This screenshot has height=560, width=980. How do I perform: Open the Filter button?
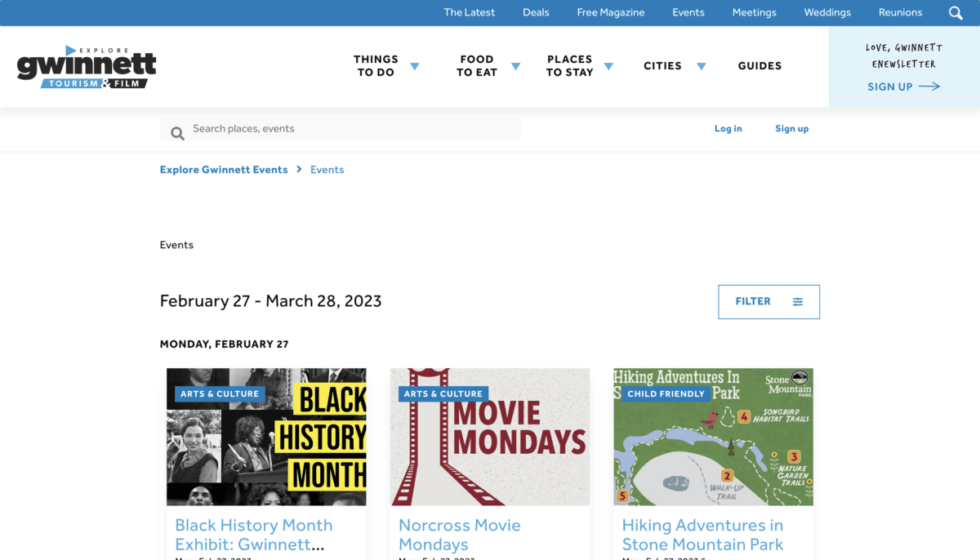768,302
